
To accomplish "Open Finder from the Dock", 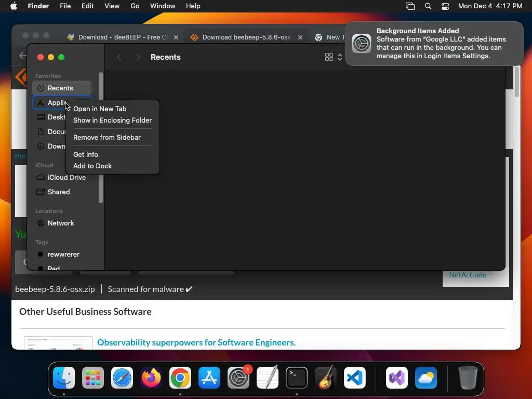I will coord(64,378).
